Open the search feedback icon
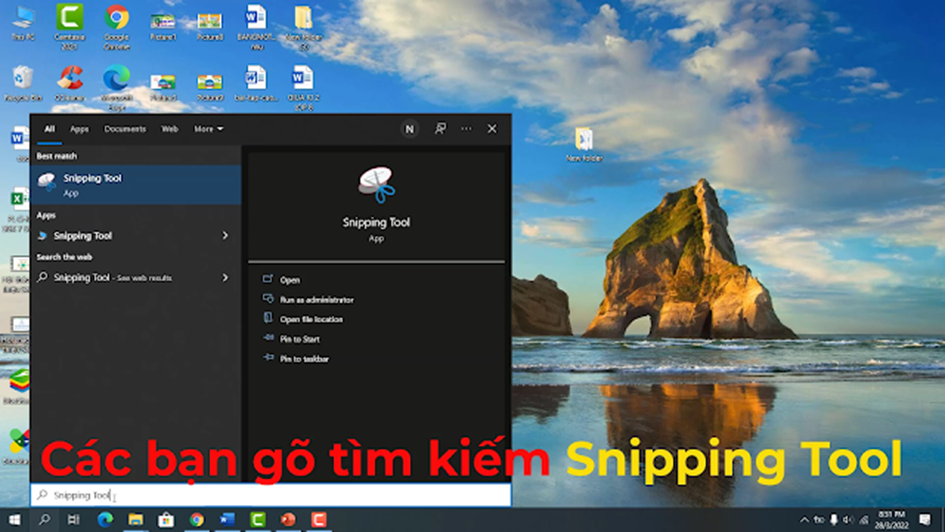The width and height of the screenshot is (945, 532). click(441, 128)
